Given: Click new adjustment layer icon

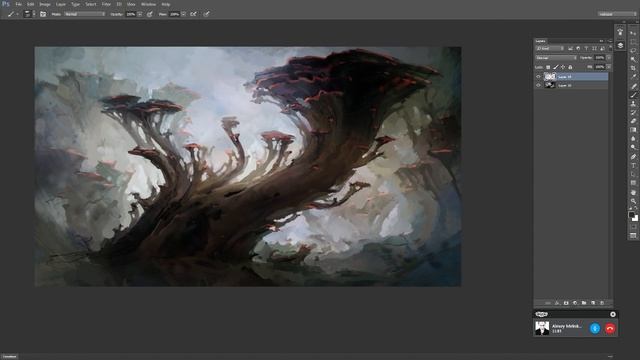Looking at the screenshot, I should (x=575, y=303).
